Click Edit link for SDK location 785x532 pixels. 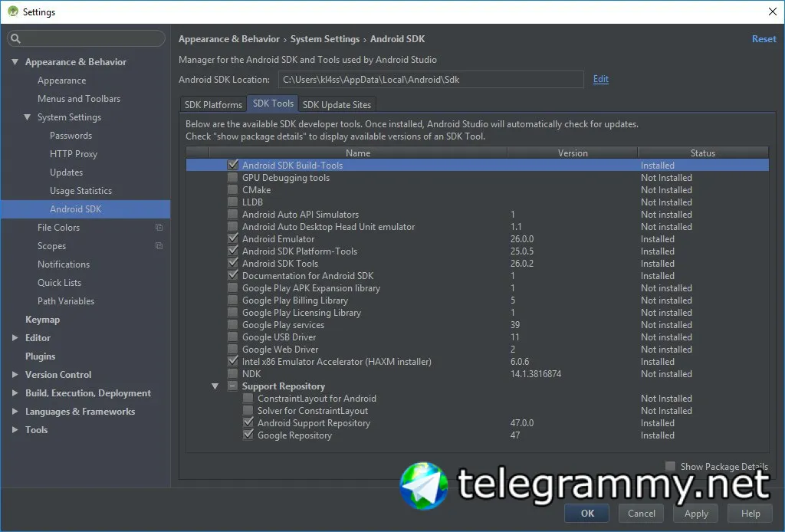(x=601, y=79)
